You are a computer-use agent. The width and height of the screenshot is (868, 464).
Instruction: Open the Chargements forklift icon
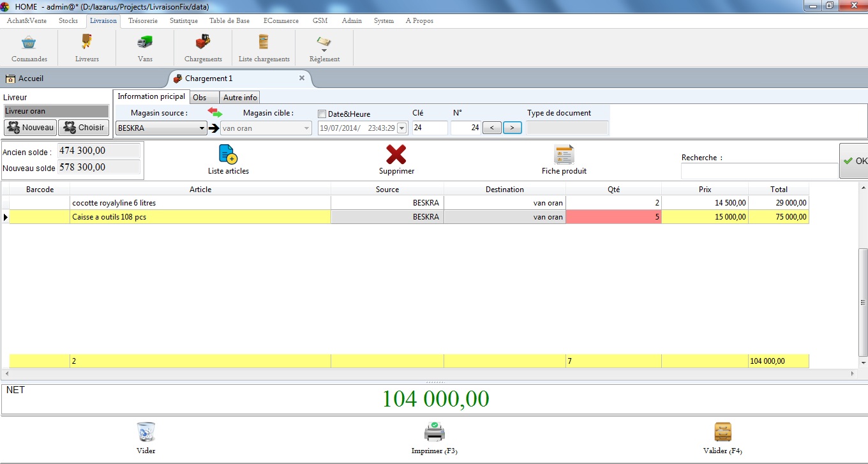[x=203, y=43]
